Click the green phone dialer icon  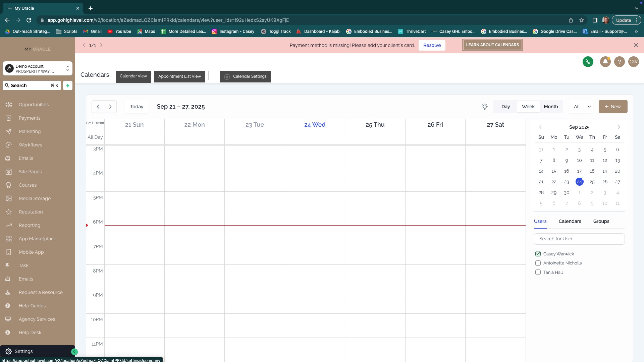(x=588, y=62)
